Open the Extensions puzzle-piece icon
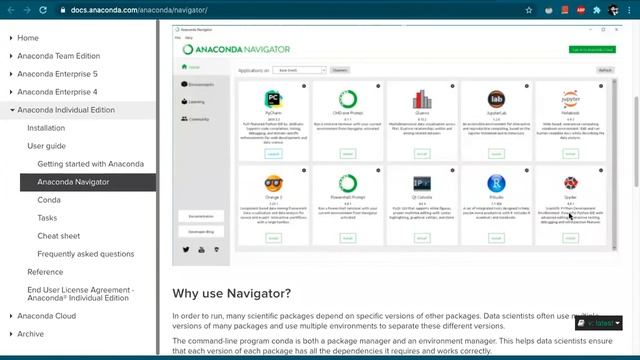 coord(597,10)
